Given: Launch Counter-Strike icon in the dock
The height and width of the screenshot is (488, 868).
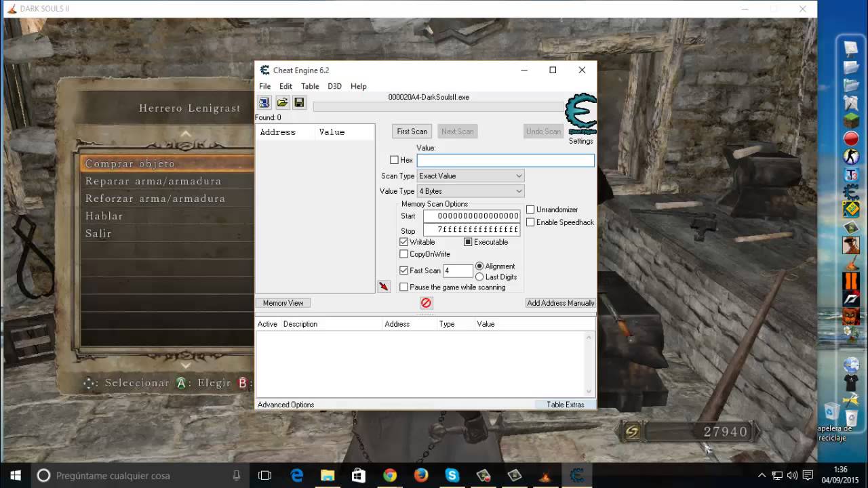Looking at the screenshot, I should click(851, 157).
